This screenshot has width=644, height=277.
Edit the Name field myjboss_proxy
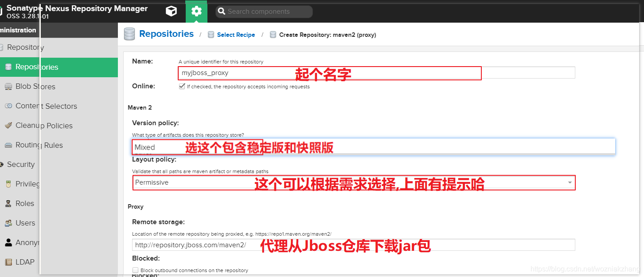click(x=376, y=73)
